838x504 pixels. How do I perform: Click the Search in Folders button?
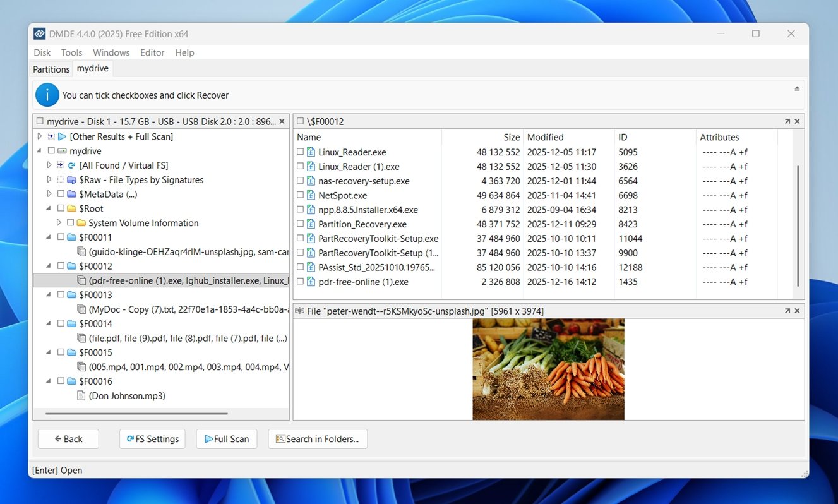(x=318, y=439)
